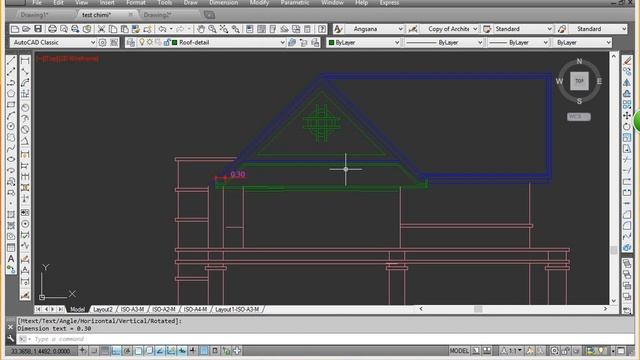640x360 pixels.
Task: Click the Move tool in Modify toolbar
Action: (x=627, y=116)
